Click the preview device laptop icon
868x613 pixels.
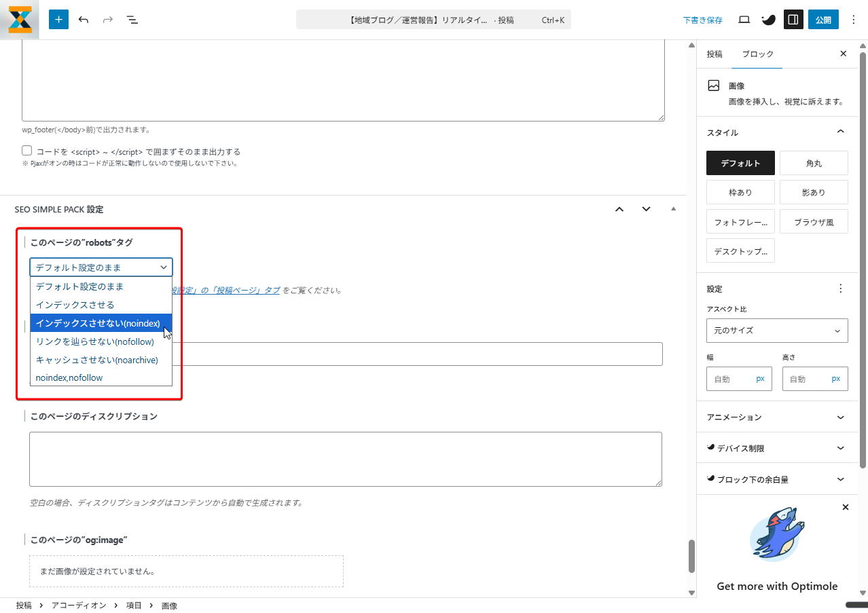tap(744, 20)
